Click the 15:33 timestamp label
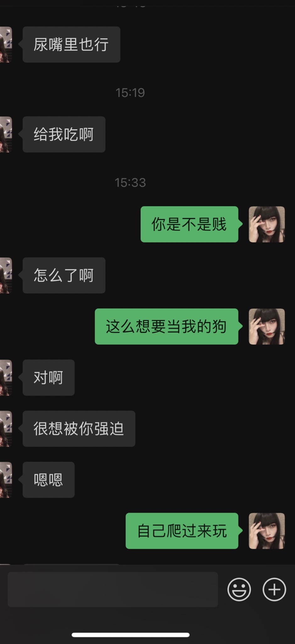Viewport: 295px width, 644px height. click(130, 183)
